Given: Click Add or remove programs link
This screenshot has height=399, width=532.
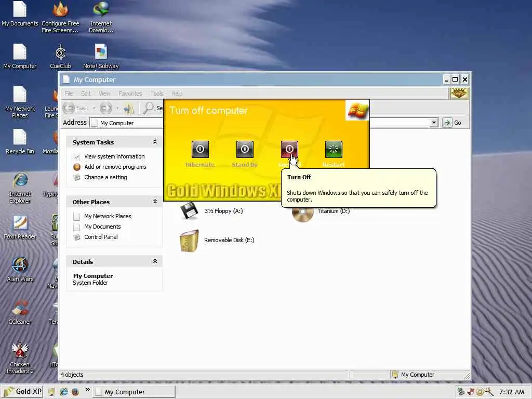Looking at the screenshot, I should pyautogui.click(x=115, y=167).
